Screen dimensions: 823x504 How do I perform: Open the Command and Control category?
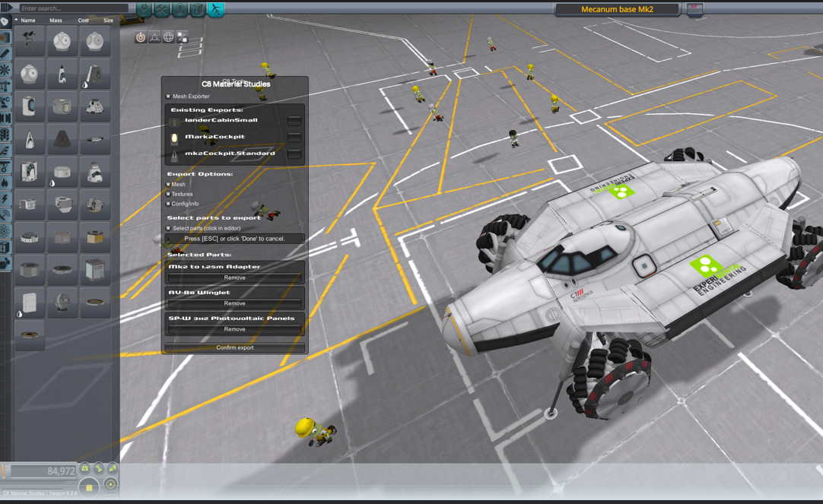5,70
